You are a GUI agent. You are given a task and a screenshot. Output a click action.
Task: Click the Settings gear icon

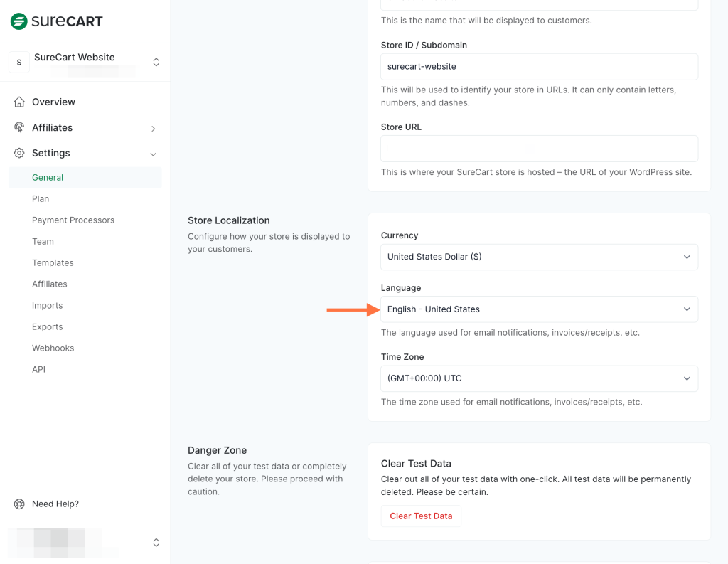pyautogui.click(x=19, y=153)
